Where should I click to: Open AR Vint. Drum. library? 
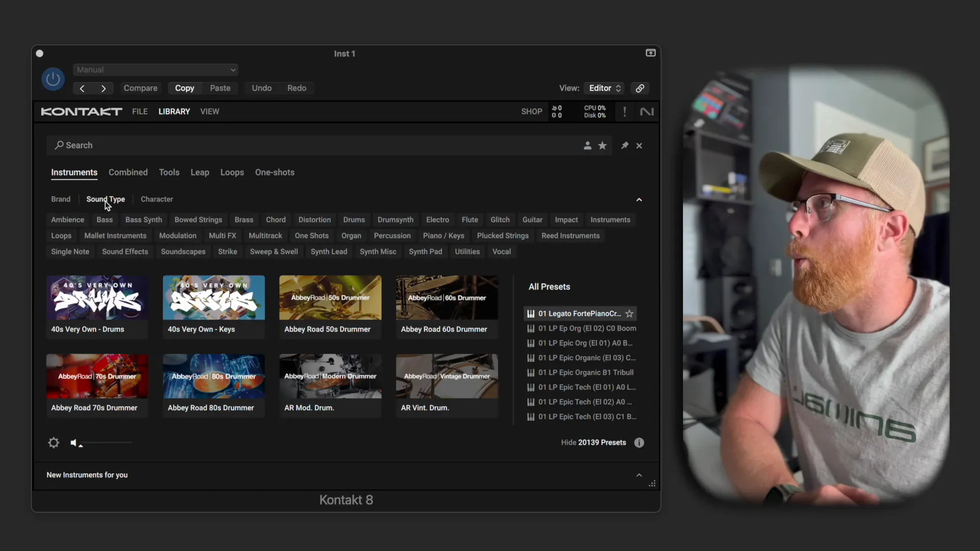[x=447, y=385]
